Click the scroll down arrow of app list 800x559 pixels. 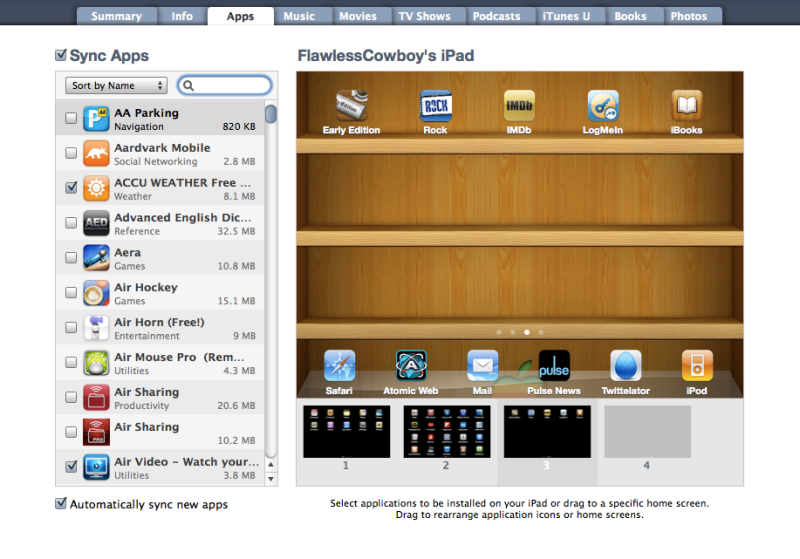click(271, 479)
